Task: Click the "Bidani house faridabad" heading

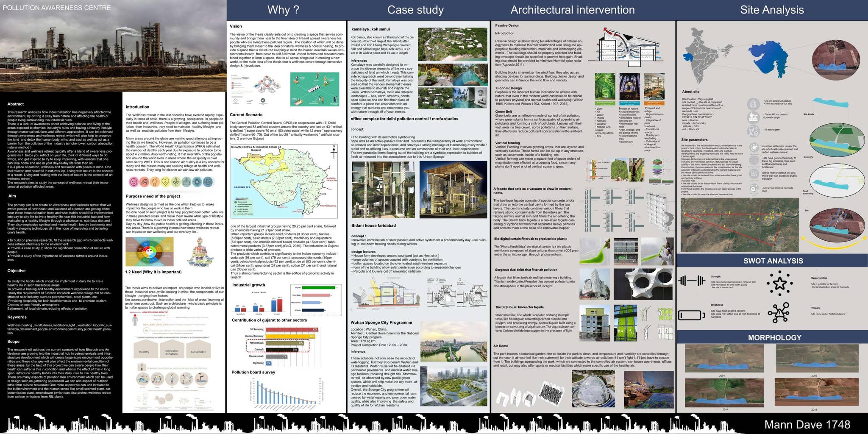Action: tap(373, 225)
